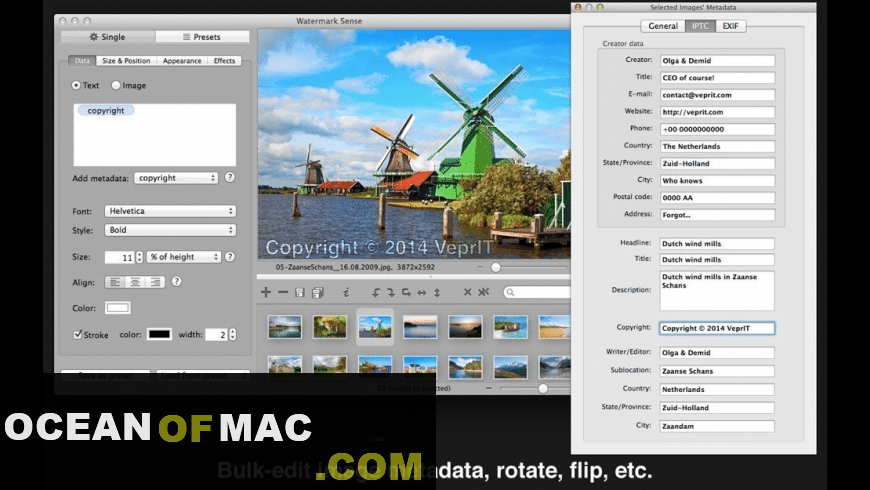This screenshot has width=870, height=490.
Task: Click the help icon next to Align buttons
Action: pos(176,281)
